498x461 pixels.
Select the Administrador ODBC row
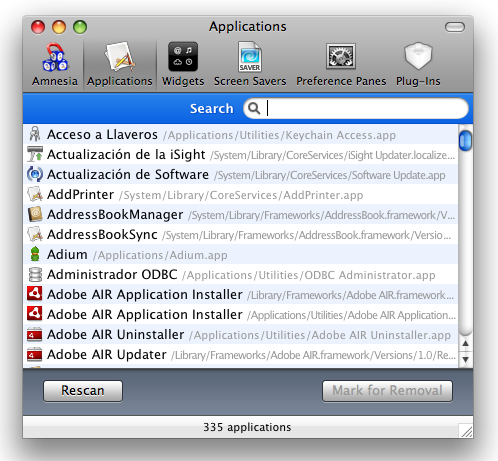tap(241, 274)
